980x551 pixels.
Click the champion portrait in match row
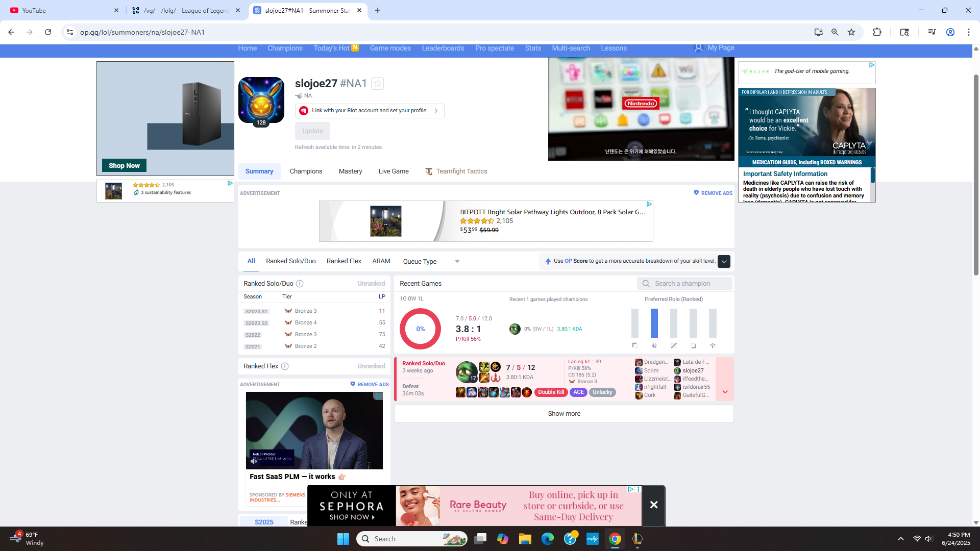466,372
